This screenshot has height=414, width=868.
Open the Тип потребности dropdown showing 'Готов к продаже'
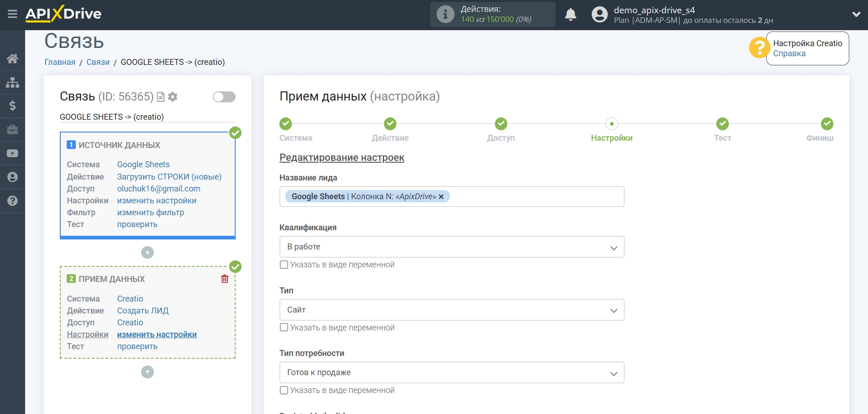[452, 373]
